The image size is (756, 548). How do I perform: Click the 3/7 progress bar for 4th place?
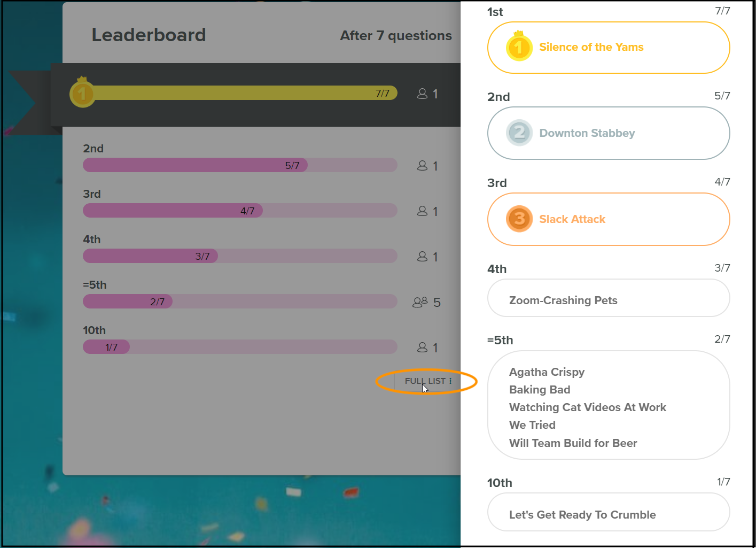click(240, 256)
